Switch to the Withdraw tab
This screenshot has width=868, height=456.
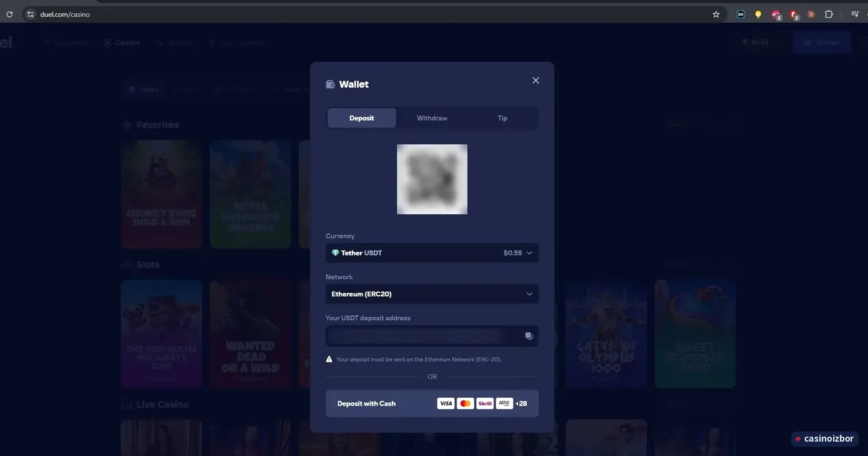[x=432, y=118]
